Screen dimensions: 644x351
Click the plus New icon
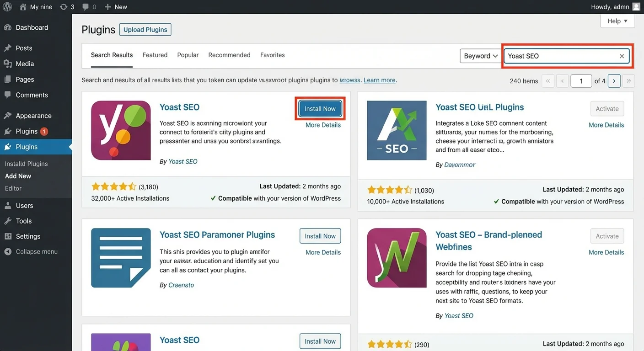107,7
